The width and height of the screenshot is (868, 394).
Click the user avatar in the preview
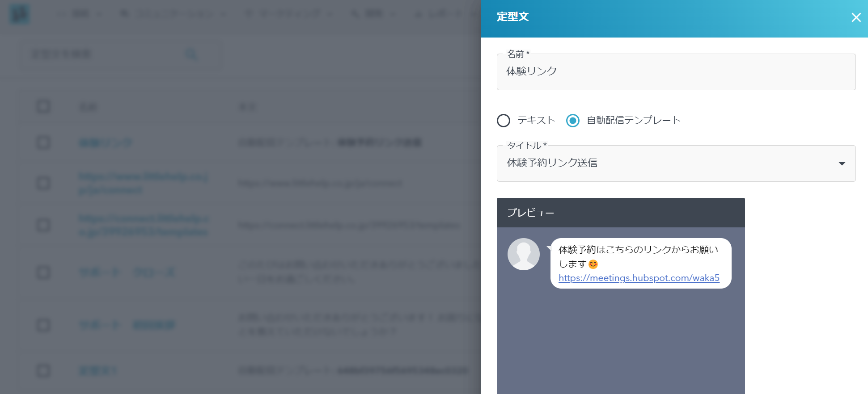pos(523,254)
